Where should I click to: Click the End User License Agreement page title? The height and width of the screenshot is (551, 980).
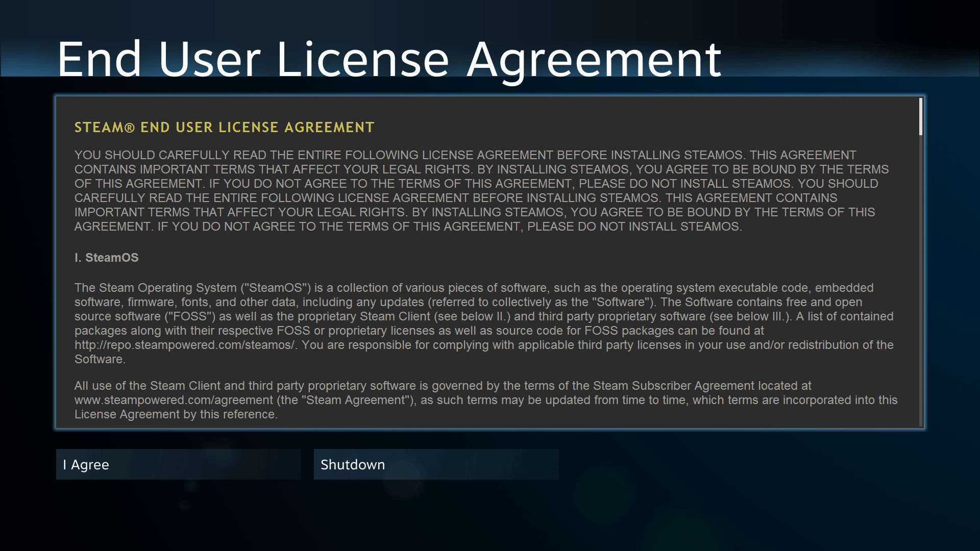[388, 60]
